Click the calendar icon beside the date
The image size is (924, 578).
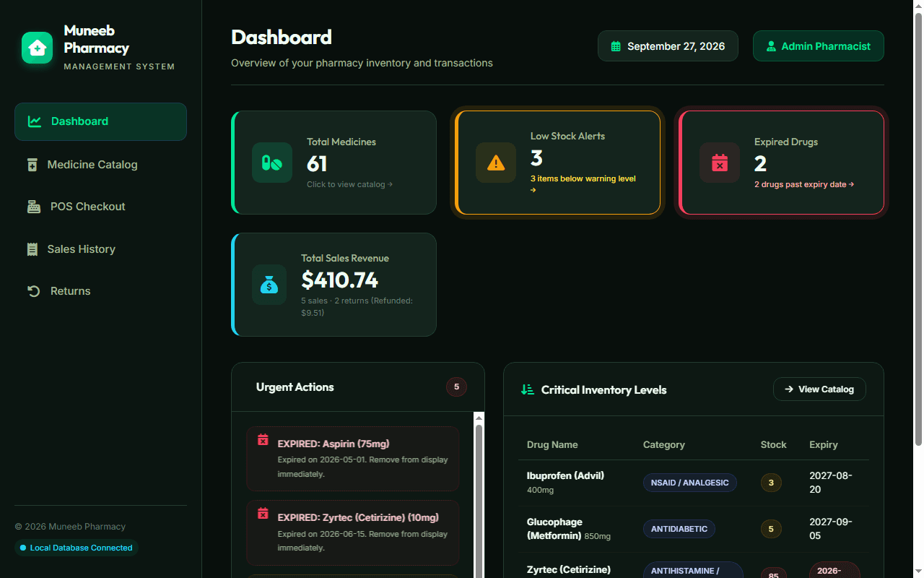pos(616,46)
